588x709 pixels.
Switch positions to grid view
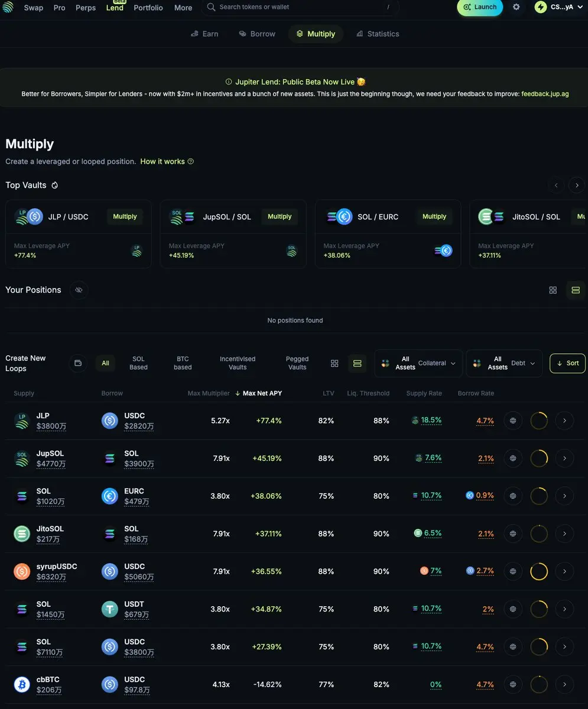point(553,290)
